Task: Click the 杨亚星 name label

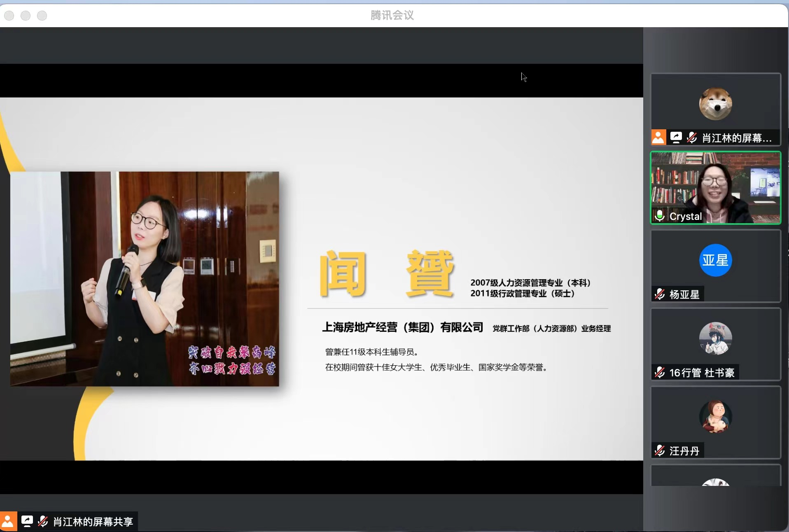Action: [684, 294]
